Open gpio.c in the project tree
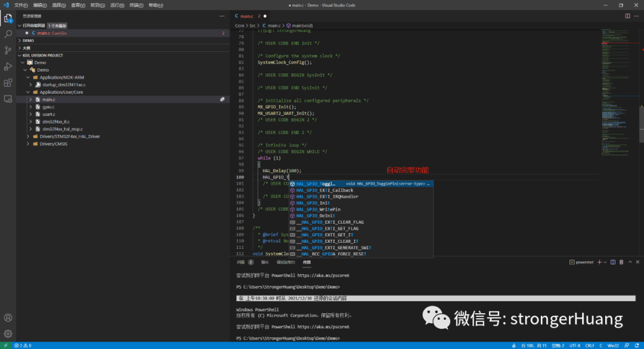This screenshot has width=644, height=349. coord(48,107)
